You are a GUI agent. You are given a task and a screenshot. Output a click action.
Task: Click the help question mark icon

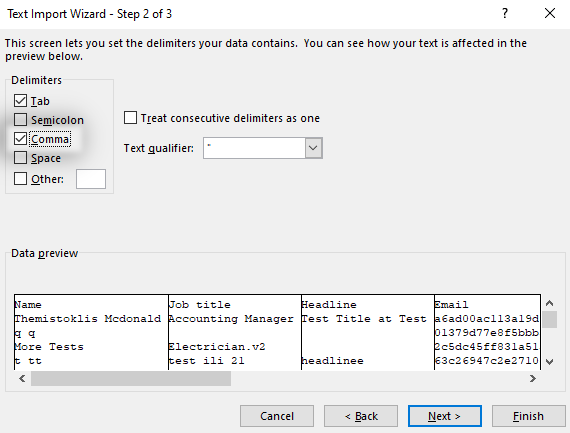(505, 13)
